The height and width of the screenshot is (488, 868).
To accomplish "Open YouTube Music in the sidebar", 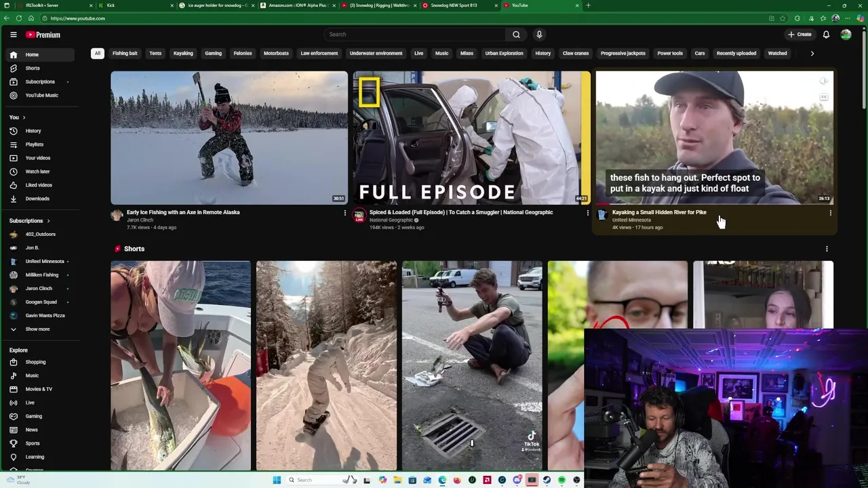I will pyautogui.click(x=41, y=95).
